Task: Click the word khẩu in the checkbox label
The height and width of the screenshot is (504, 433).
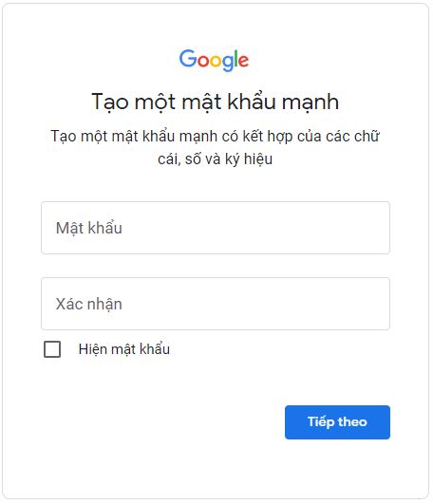Action: point(154,348)
